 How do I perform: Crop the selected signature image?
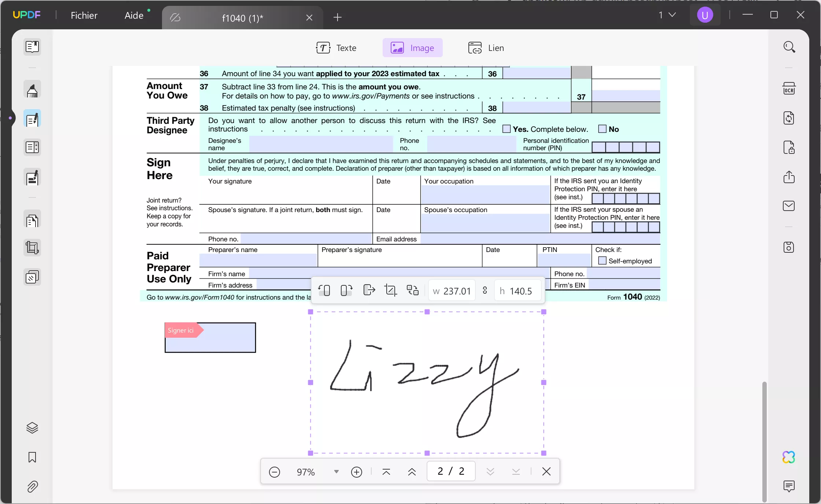(391, 290)
